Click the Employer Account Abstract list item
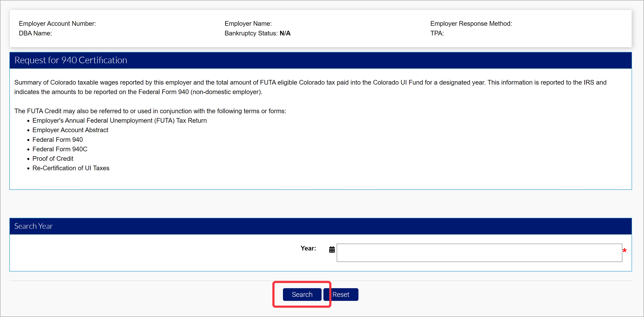Image resolution: width=644 pixels, height=317 pixels. [x=70, y=130]
